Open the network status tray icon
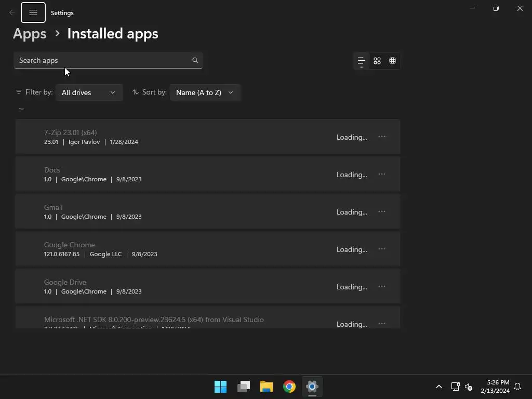This screenshot has width=532, height=399. pyautogui.click(x=455, y=387)
